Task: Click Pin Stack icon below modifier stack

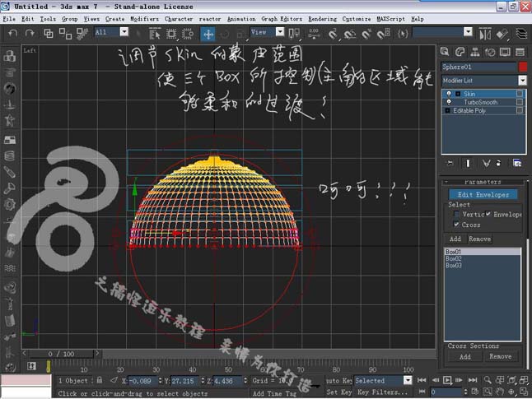Action: tap(450, 164)
